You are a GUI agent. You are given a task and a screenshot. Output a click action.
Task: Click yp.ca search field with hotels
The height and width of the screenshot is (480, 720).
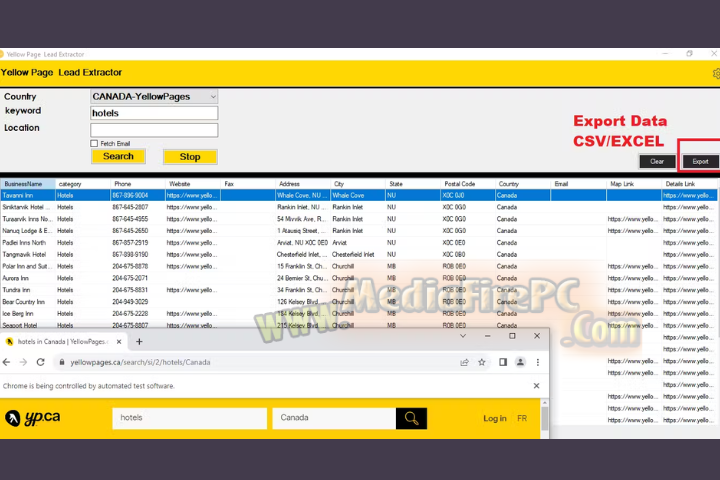coord(190,418)
